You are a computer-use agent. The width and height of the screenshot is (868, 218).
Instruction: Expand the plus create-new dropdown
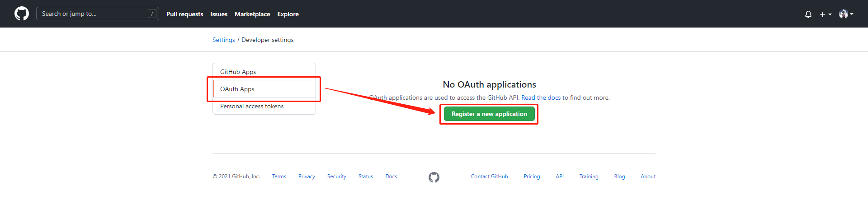coord(826,14)
